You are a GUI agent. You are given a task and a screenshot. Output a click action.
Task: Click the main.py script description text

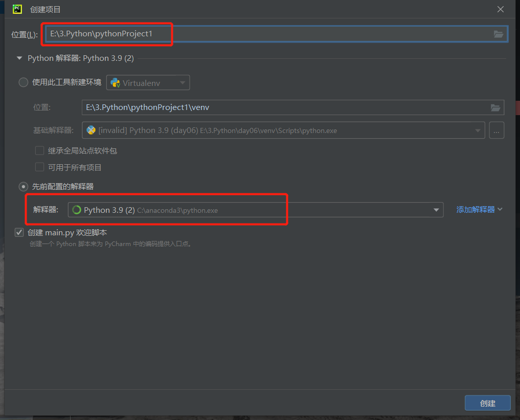click(111, 244)
